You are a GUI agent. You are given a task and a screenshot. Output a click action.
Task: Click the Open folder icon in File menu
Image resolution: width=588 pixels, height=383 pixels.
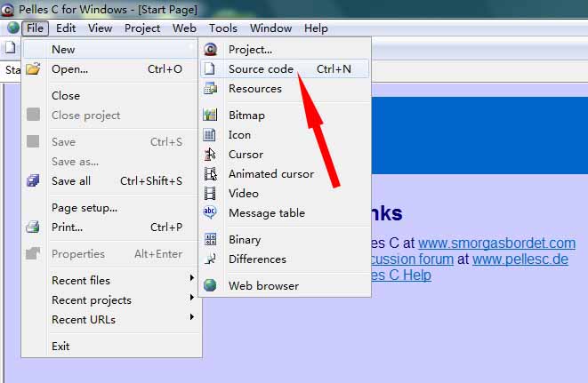(x=33, y=69)
